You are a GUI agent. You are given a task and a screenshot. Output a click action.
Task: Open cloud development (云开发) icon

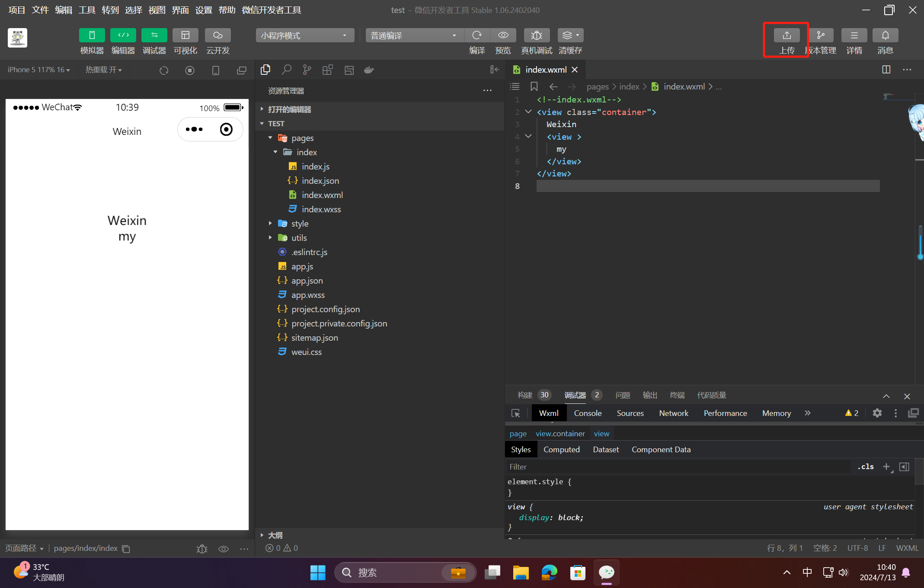click(217, 35)
